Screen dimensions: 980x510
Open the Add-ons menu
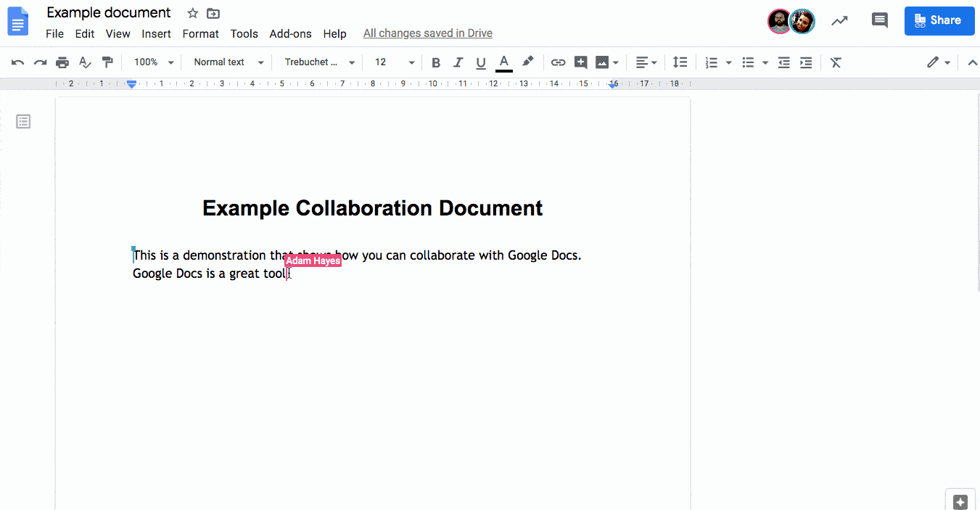(290, 33)
